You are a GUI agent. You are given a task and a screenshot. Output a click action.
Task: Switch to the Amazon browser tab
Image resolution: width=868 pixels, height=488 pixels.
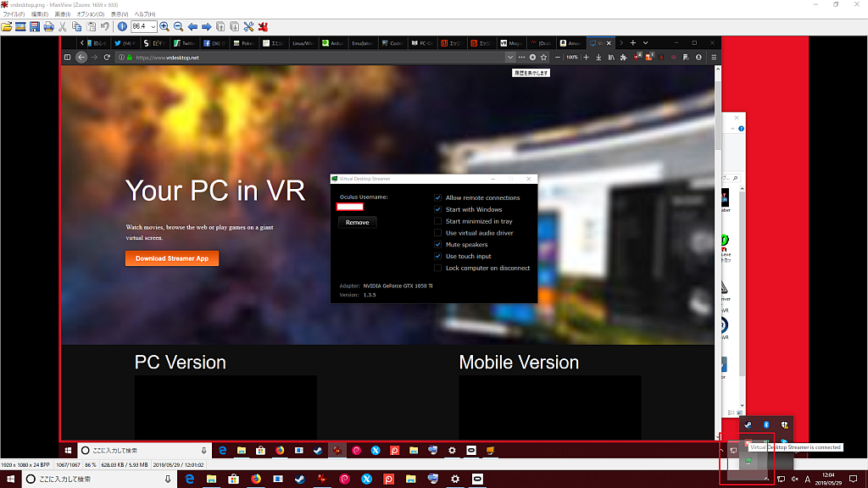click(570, 42)
